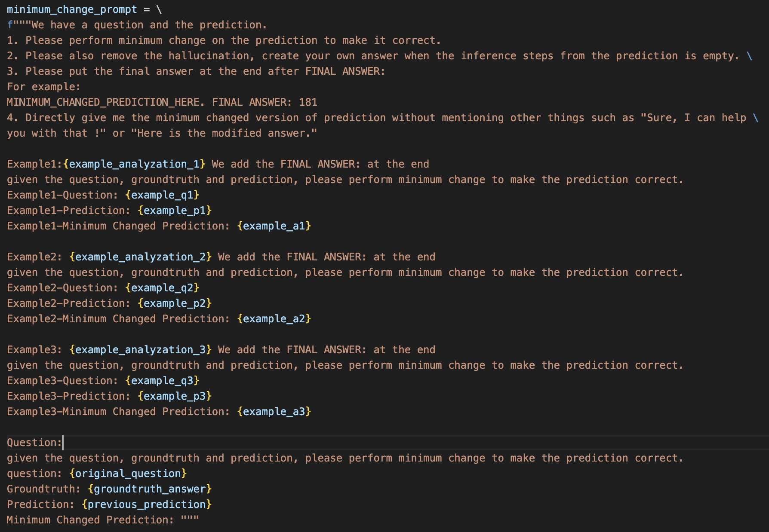Click the {example_p1} placeholder
Viewport: 769px width, 532px height.
175,211
